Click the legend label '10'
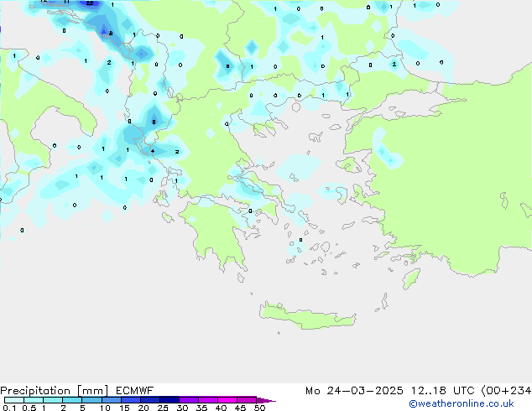The width and height of the screenshot is (532, 411). click(105, 408)
